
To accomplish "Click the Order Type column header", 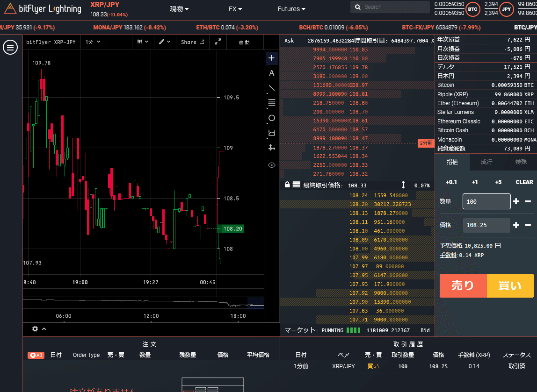I will tap(86, 355).
